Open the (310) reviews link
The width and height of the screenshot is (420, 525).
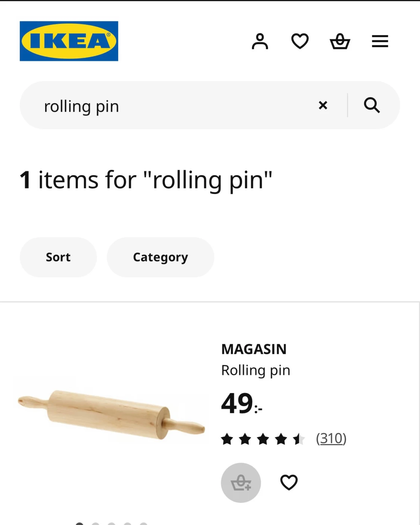331,438
